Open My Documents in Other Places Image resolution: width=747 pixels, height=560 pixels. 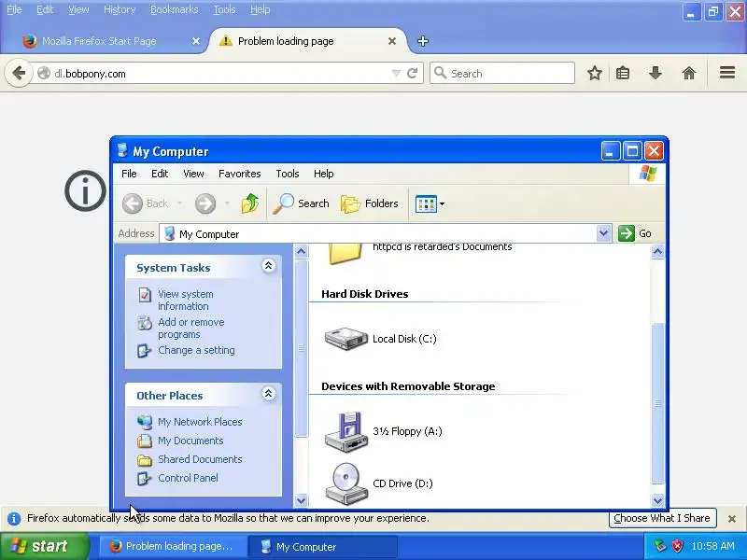(190, 441)
